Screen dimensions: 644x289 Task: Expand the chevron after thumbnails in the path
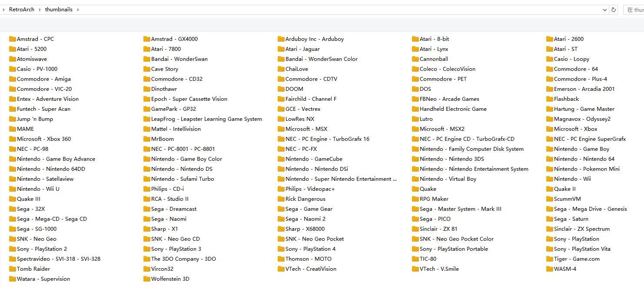[x=78, y=10]
